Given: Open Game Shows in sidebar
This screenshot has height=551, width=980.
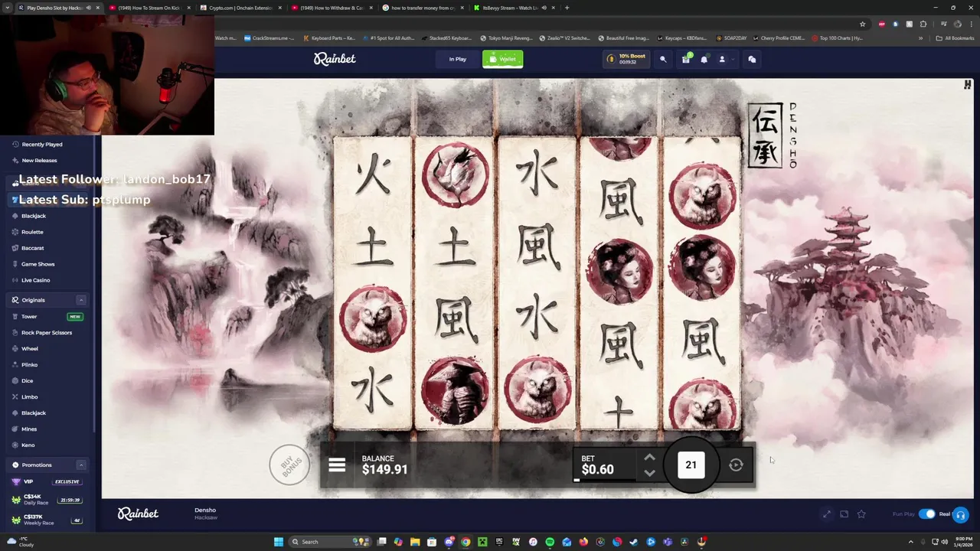Looking at the screenshot, I should coord(38,264).
